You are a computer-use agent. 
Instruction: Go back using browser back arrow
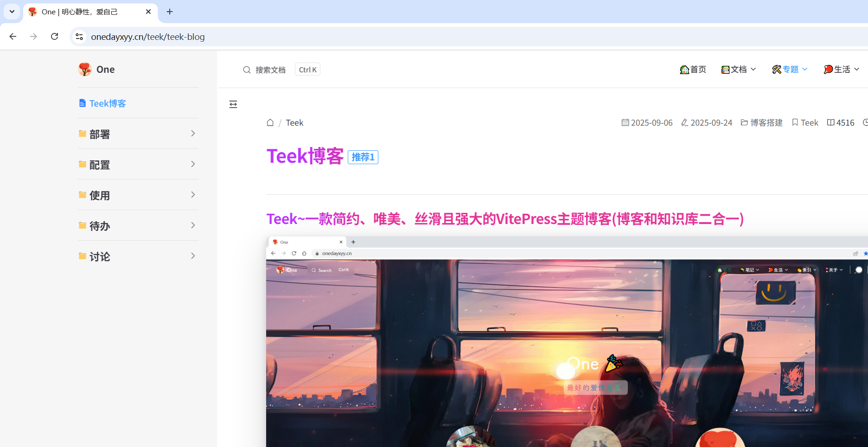[13, 37]
